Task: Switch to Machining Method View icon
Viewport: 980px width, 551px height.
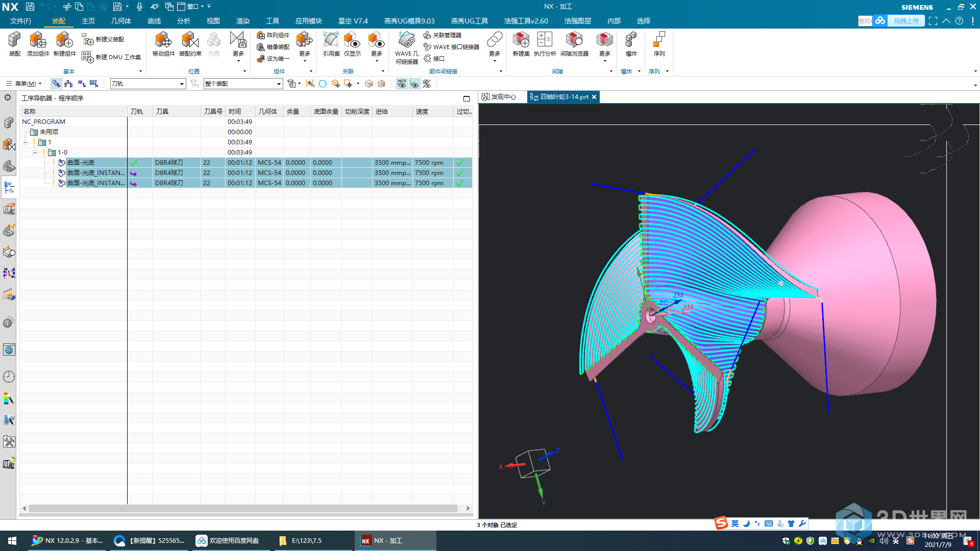Action: coord(93,84)
